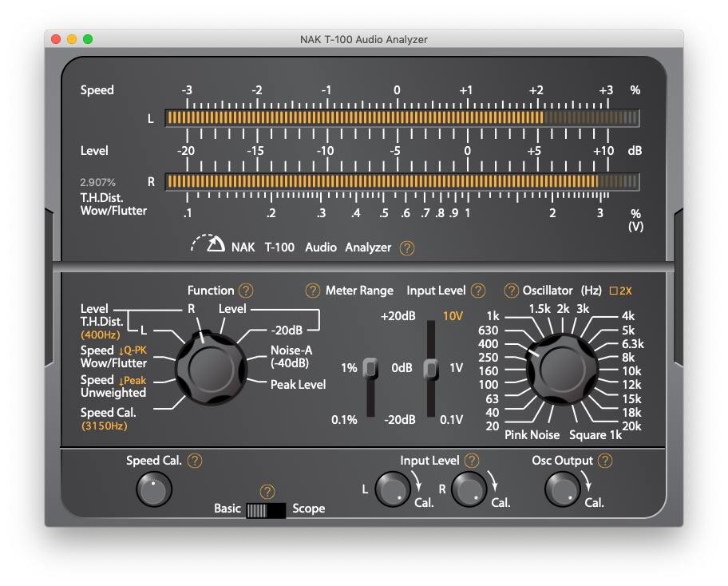Select Wow/Flutter function label on the dial
Viewport: 728px width, 586px height.
coord(113,362)
